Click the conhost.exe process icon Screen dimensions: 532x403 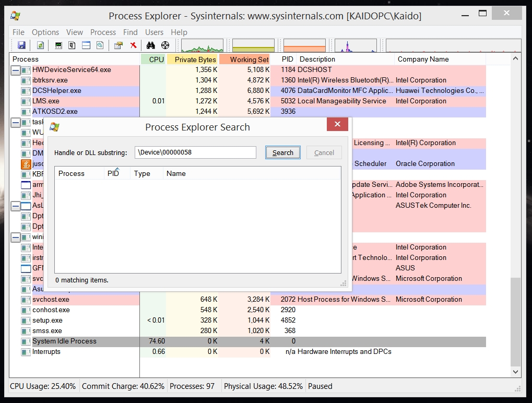(x=26, y=310)
